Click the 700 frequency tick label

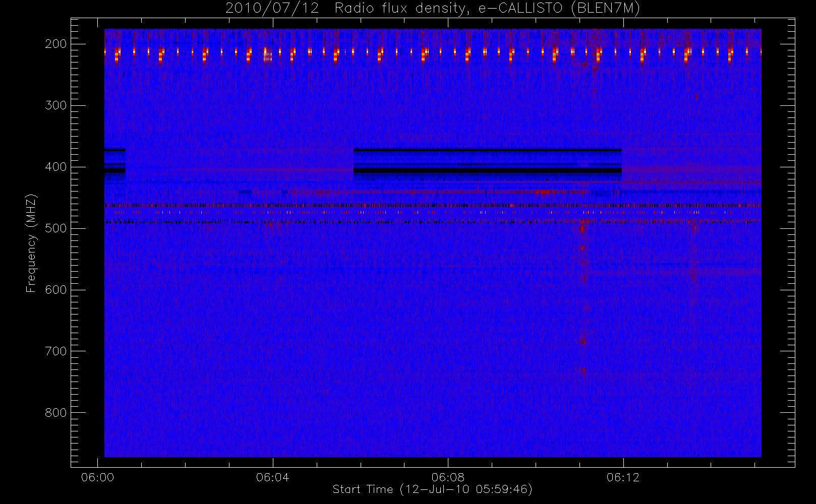(x=56, y=351)
